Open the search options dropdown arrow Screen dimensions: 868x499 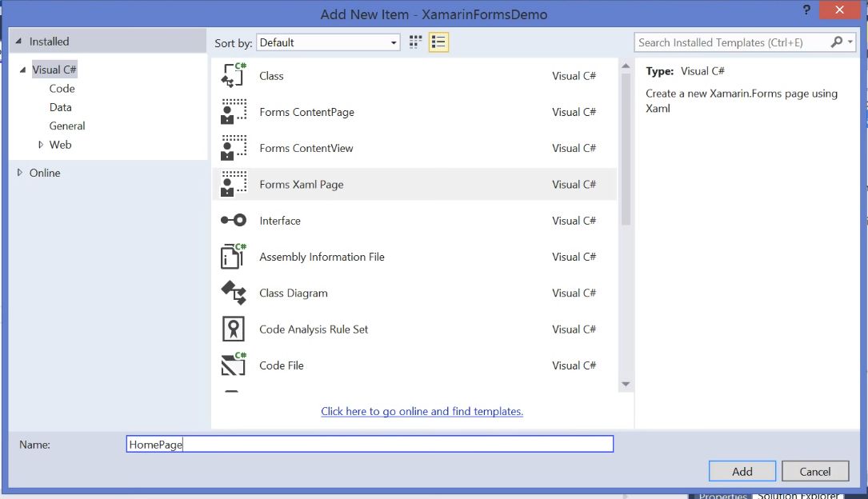click(x=850, y=42)
